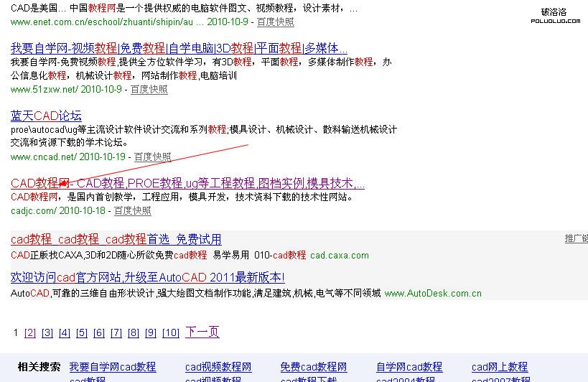Viewport: 588px width, 382px height.
Task: Jump to results page 5
Action: click(x=81, y=333)
